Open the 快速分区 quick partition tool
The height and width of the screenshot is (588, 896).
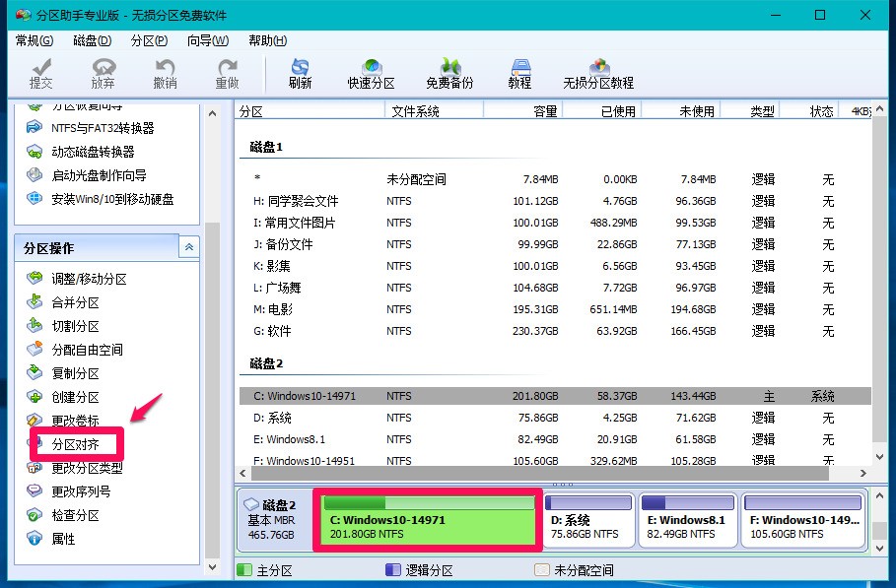pyautogui.click(x=371, y=74)
